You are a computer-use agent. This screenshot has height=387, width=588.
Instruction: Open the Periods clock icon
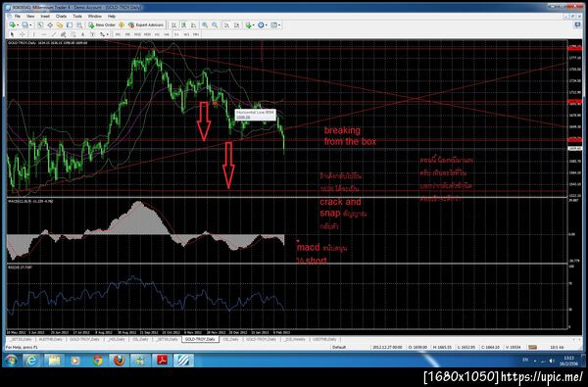tap(261, 25)
